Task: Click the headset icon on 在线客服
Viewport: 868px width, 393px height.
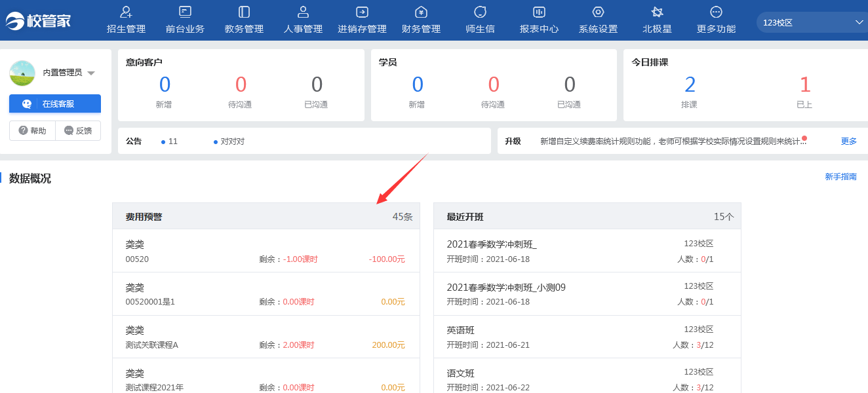Action: [x=26, y=103]
